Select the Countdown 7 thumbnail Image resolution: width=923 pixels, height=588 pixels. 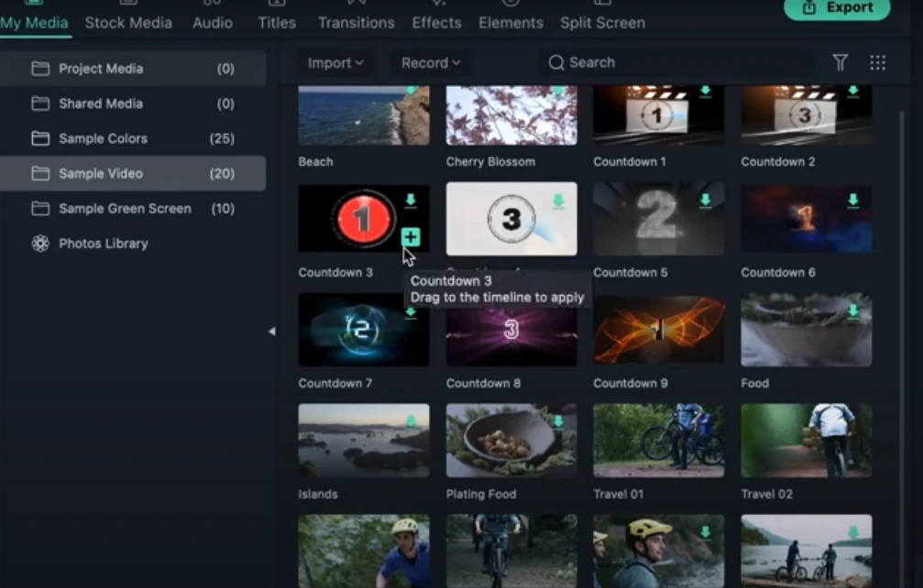(364, 330)
